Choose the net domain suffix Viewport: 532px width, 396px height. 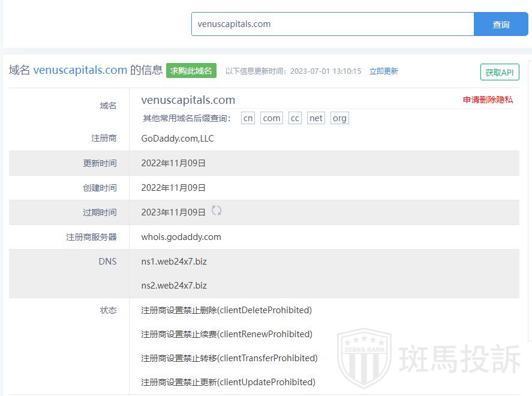point(316,118)
